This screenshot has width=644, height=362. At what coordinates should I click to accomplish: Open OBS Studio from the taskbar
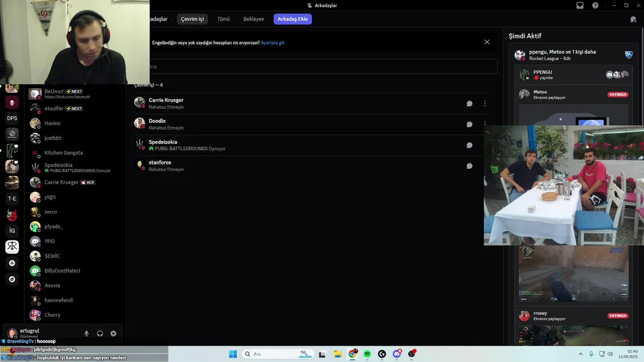click(x=412, y=354)
